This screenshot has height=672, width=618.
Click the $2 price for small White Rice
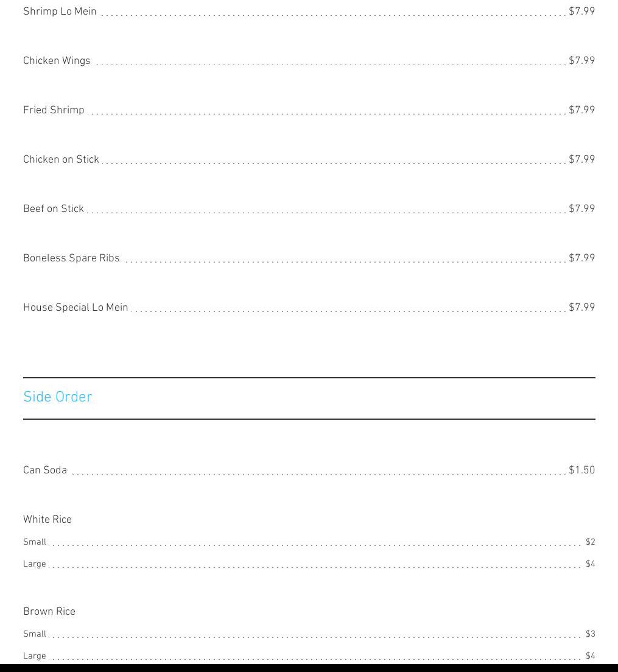pyautogui.click(x=590, y=542)
